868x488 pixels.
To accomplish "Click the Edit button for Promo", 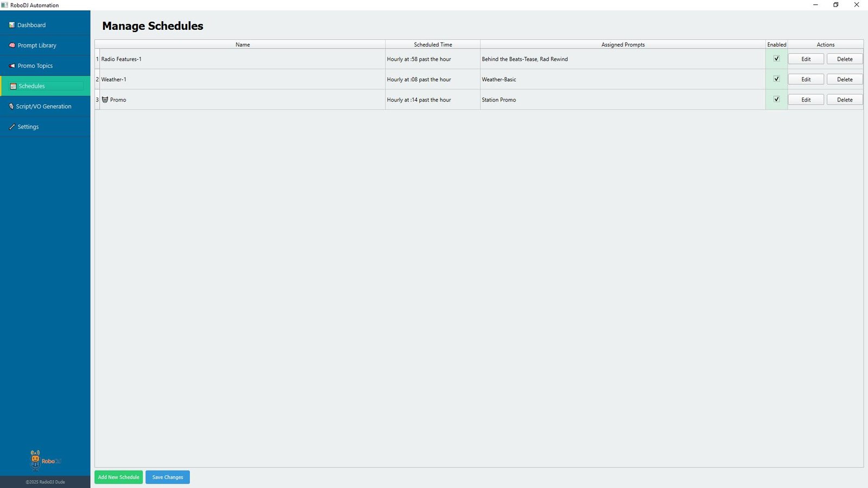I will [x=806, y=100].
